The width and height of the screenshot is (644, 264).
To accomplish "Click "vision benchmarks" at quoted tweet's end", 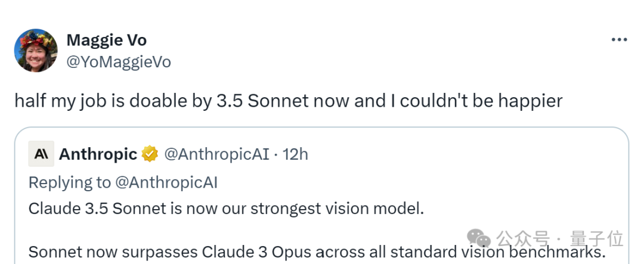I will click(531, 251).
